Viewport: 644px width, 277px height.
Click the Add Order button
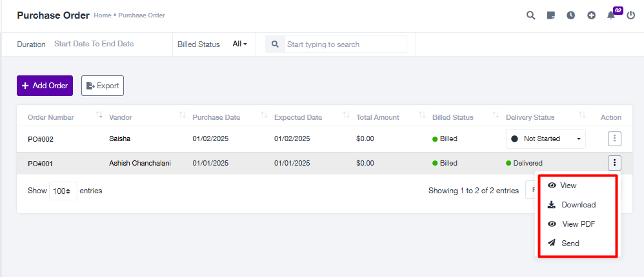tap(45, 86)
